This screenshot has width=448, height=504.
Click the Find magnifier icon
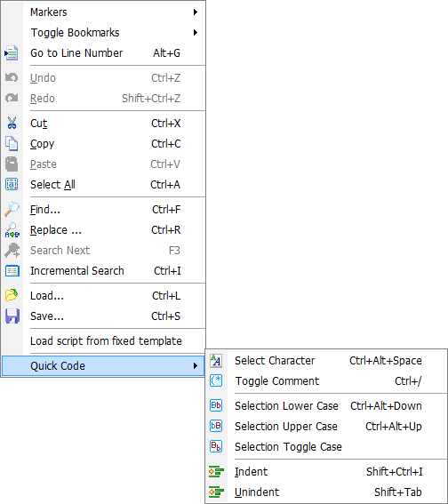coord(12,209)
